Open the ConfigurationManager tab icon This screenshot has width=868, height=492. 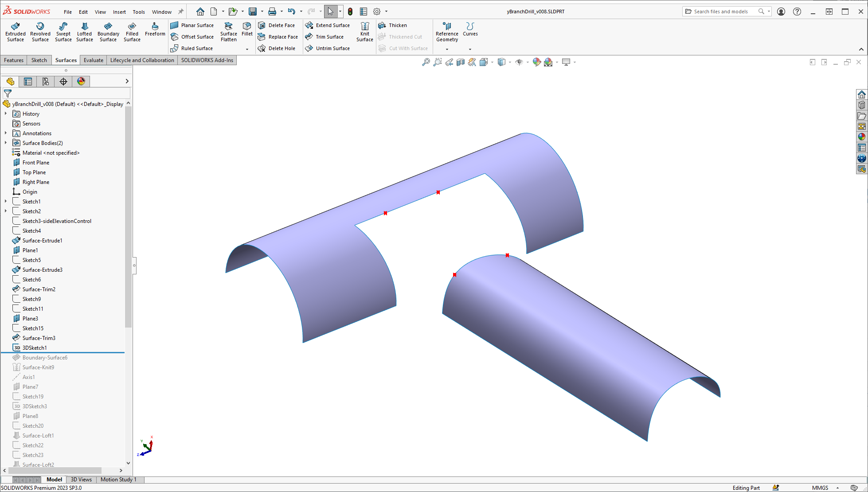tap(46, 81)
